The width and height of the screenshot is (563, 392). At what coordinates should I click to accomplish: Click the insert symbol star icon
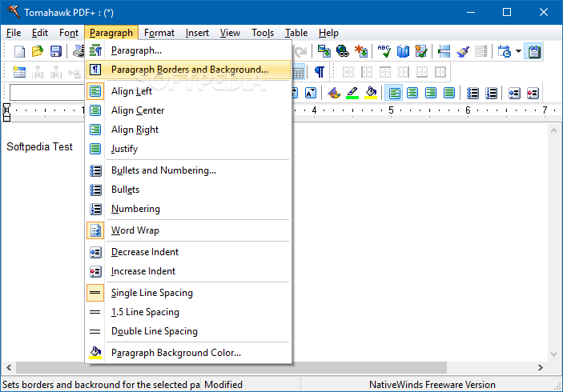coord(361,51)
